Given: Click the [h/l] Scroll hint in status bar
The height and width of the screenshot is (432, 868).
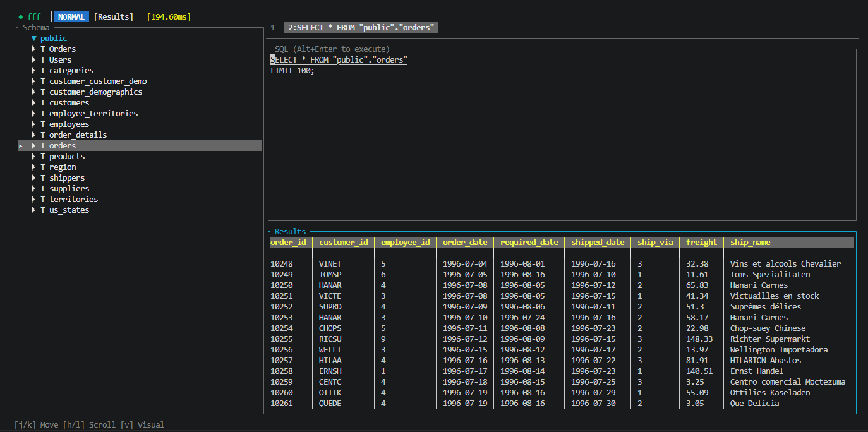Looking at the screenshot, I should (x=89, y=425).
